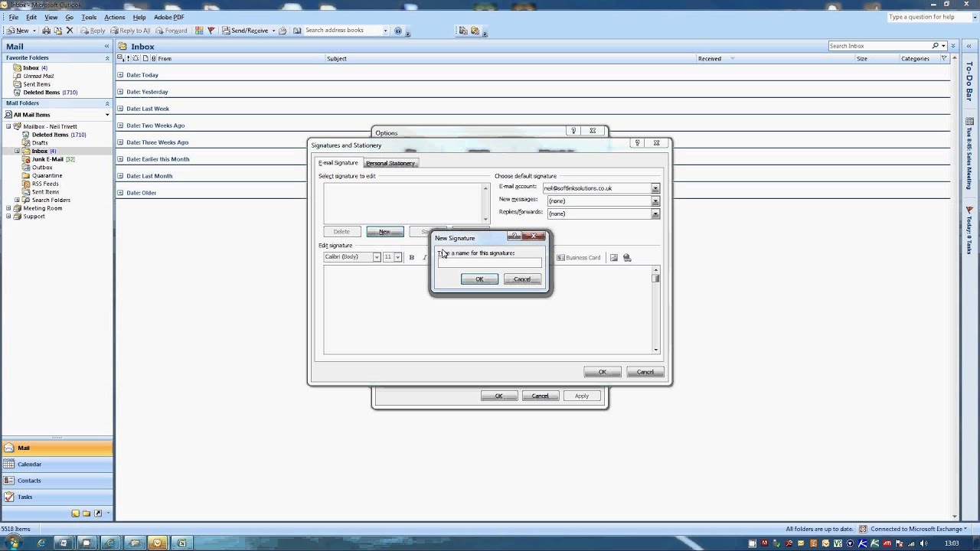Open the font size 11 dropdown
This screenshot has width=980, height=551.
pyautogui.click(x=397, y=257)
